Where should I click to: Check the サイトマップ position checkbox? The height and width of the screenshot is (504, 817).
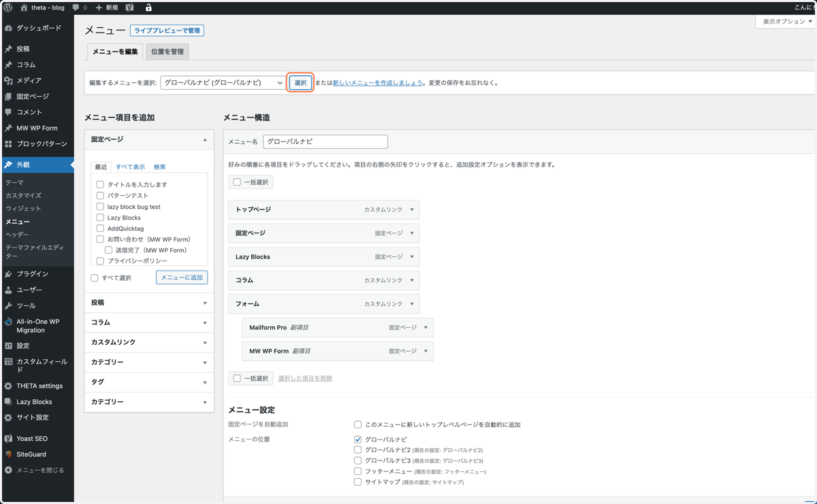(357, 482)
